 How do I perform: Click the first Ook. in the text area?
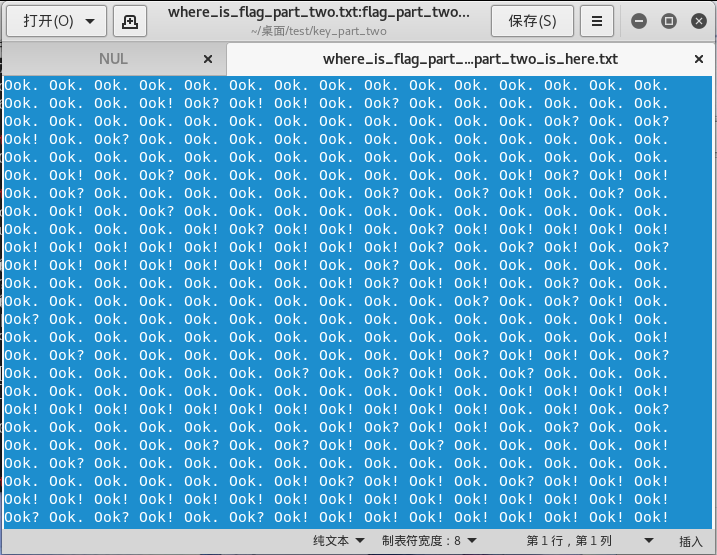pos(21,85)
